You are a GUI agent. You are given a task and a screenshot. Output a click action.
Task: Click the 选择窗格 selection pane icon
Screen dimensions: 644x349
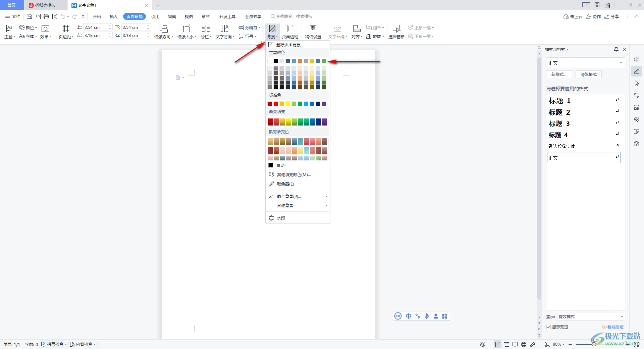396,29
